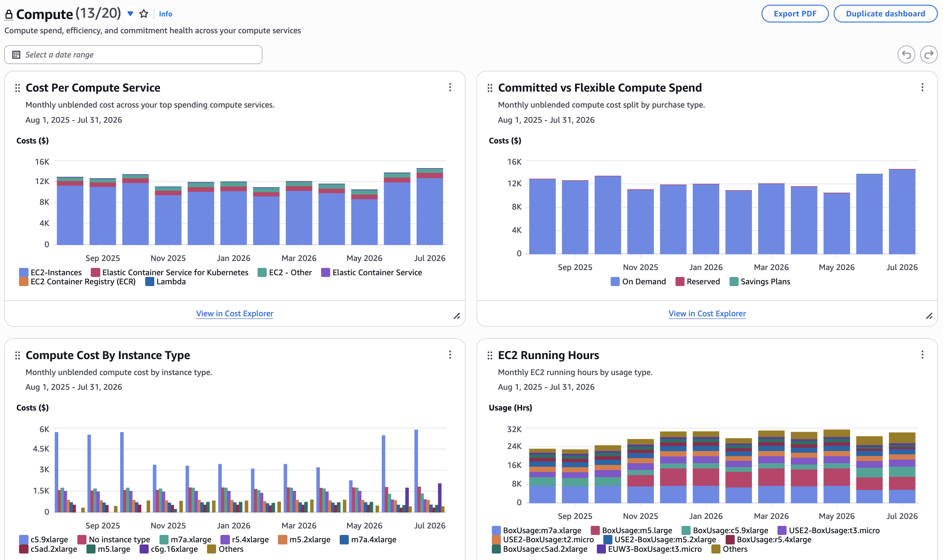Toggle Elastic Container Service for Kubernetes legend swatch

pos(96,272)
